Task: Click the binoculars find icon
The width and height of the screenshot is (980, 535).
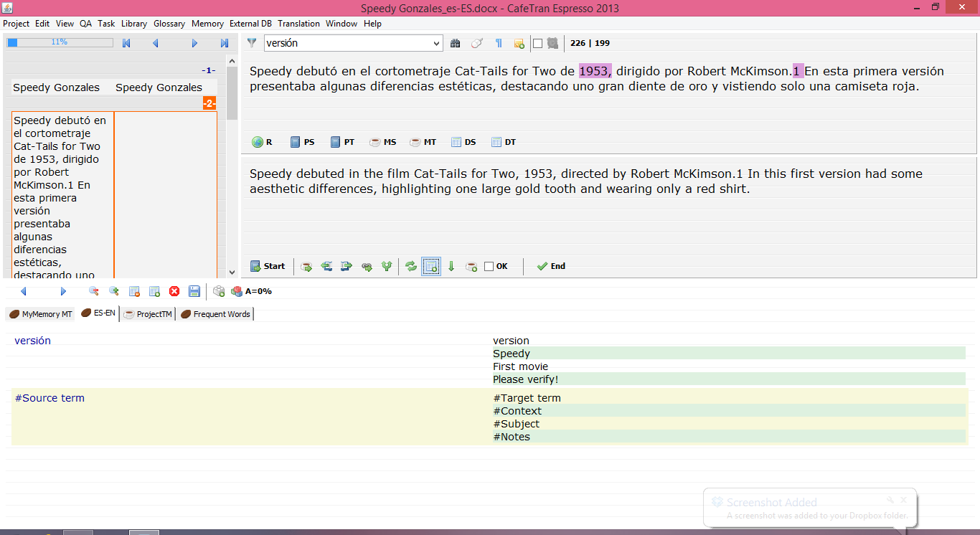Action: click(x=455, y=43)
